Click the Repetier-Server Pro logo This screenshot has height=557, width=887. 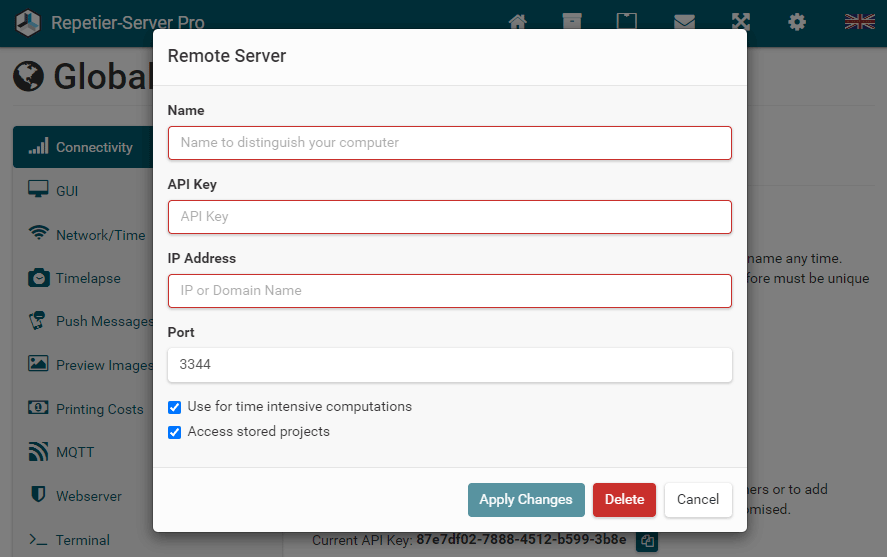(28, 23)
